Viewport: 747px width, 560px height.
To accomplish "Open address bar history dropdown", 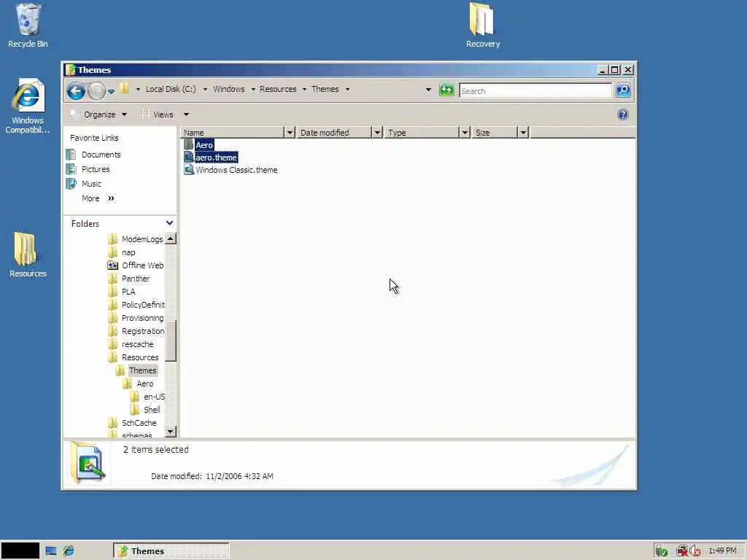I will (428, 90).
